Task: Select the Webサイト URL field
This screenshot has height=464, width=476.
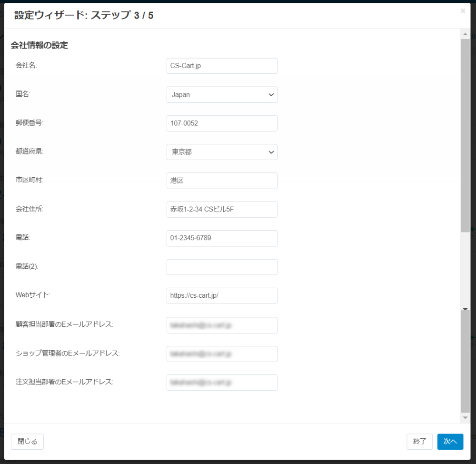Action: [x=222, y=296]
